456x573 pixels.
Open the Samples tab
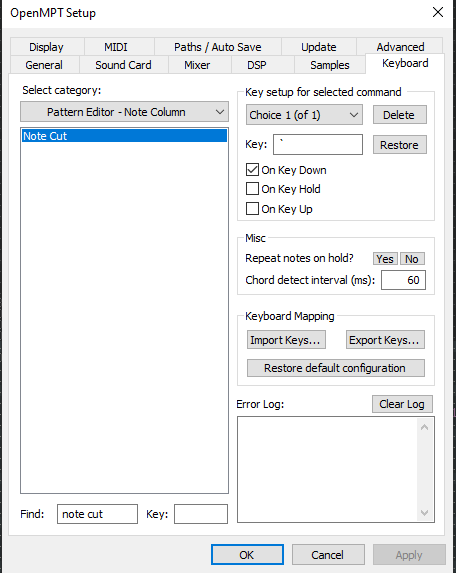point(330,65)
